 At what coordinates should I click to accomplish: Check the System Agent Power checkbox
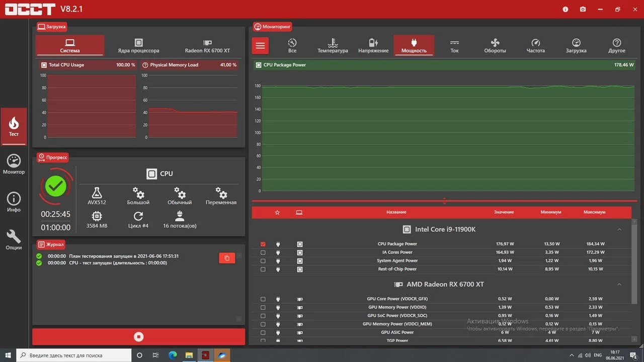tap(263, 261)
